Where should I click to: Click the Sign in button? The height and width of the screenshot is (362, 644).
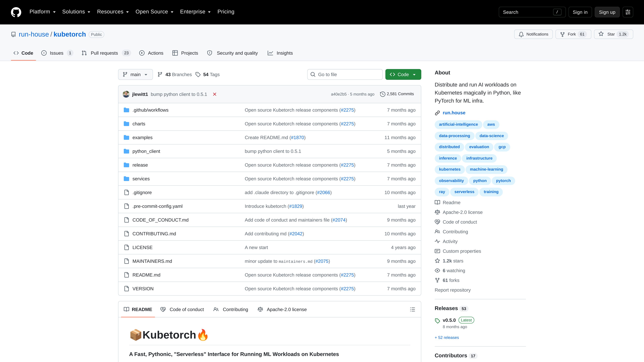pyautogui.click(x=580, y=12)
